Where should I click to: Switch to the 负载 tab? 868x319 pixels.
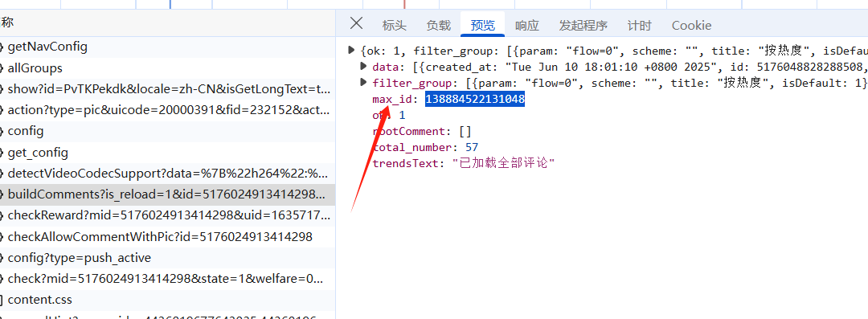[x=439, y=26]
